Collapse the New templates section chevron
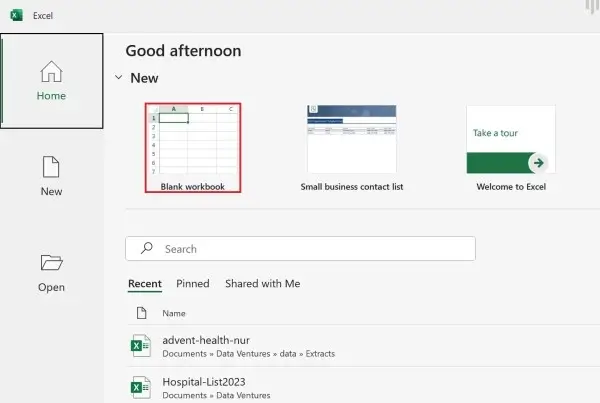Image resolution: width=600 pixels, height=403 pixels. click(119, 78)
